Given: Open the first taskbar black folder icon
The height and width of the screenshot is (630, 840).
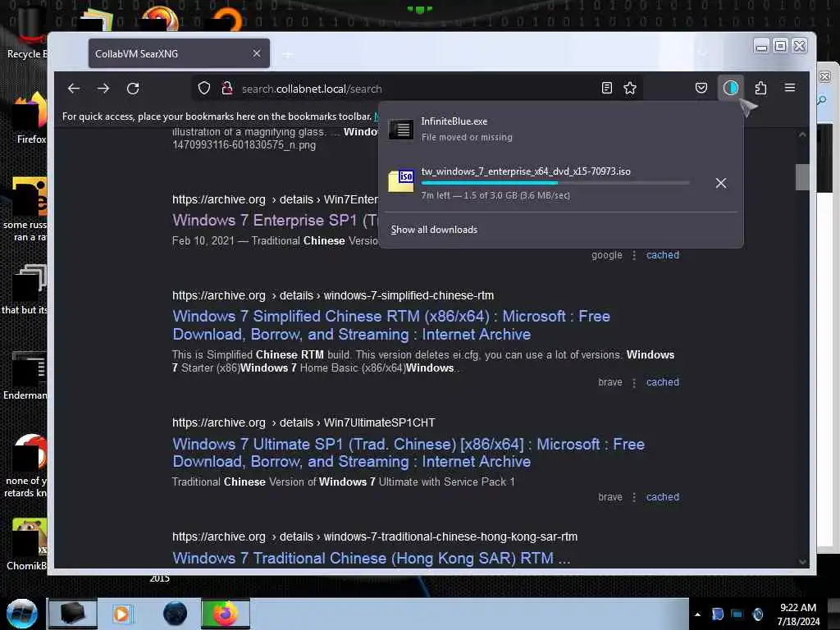Looking at the screenshot, I should click(73, 614).
